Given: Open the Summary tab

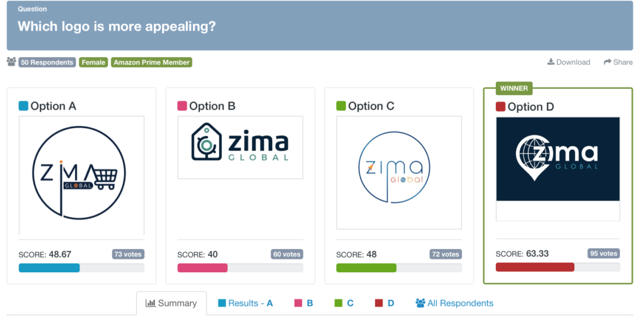Looking at the screenshot, I should pyautogui.click(x=171, y=303).
